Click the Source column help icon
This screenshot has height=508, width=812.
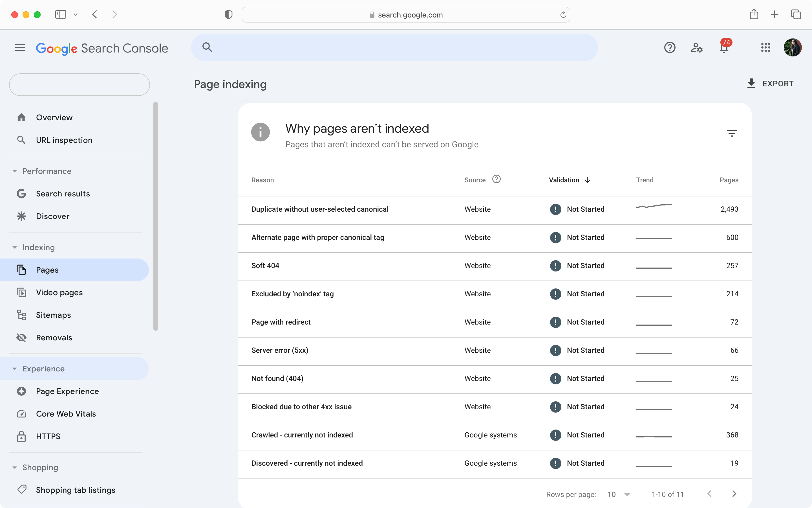point(496,179)
